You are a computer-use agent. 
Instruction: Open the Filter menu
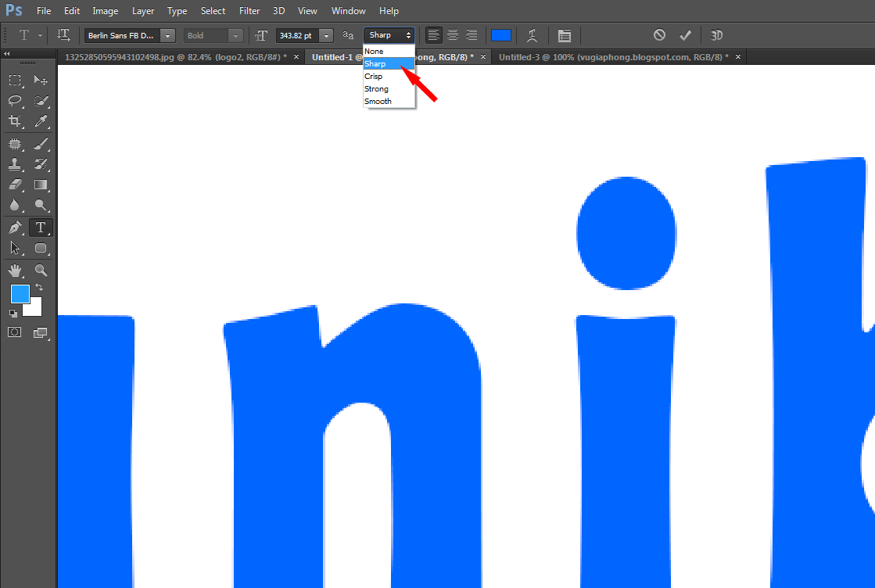pyautogui.click(x=249, y=11)
